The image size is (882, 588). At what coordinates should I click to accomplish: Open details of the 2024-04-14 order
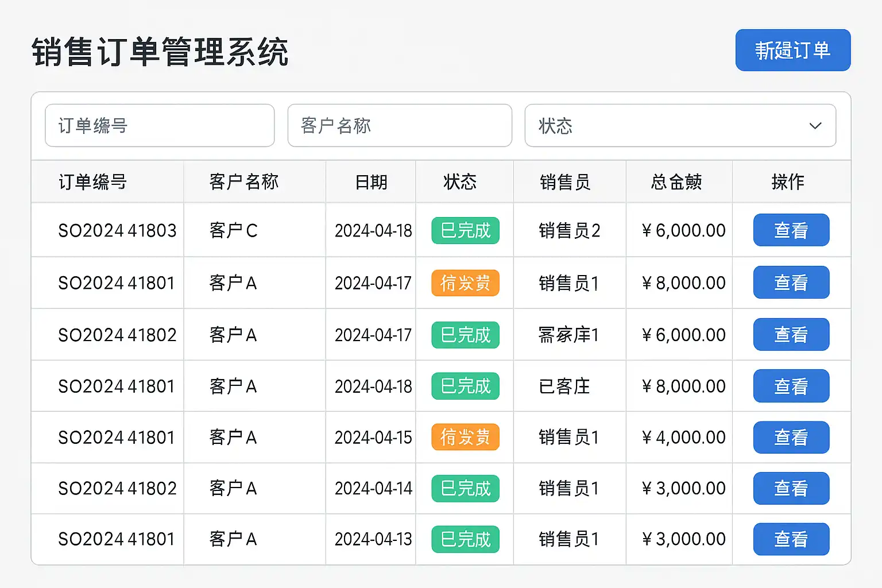point(791,488)
